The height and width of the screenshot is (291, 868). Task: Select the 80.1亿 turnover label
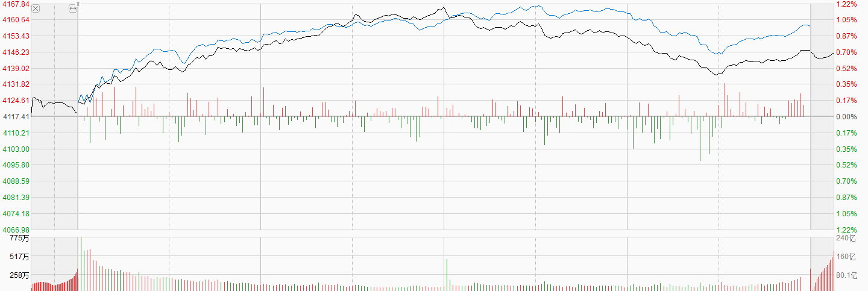click(848, 275)
